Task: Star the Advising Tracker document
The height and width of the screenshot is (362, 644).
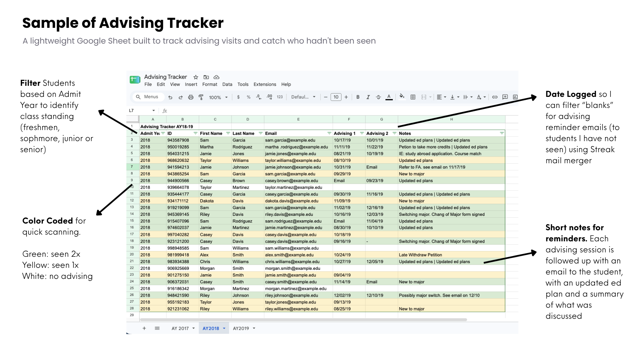Action: coord(196,77)
